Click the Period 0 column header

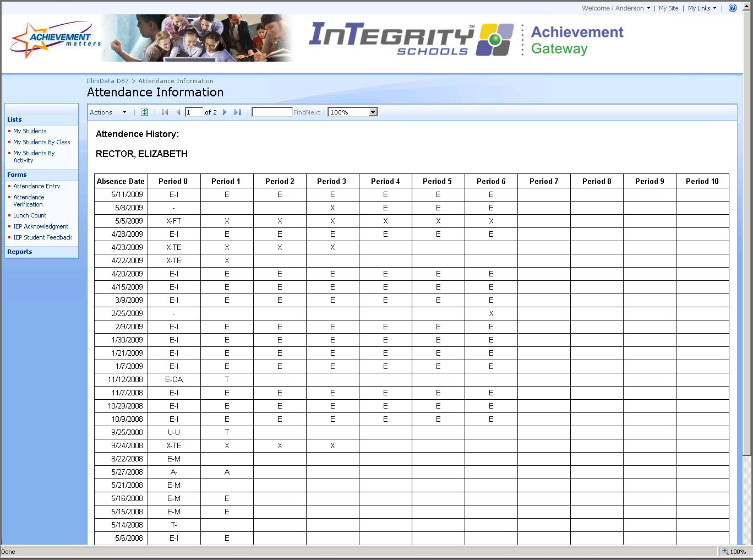(173, 181)
